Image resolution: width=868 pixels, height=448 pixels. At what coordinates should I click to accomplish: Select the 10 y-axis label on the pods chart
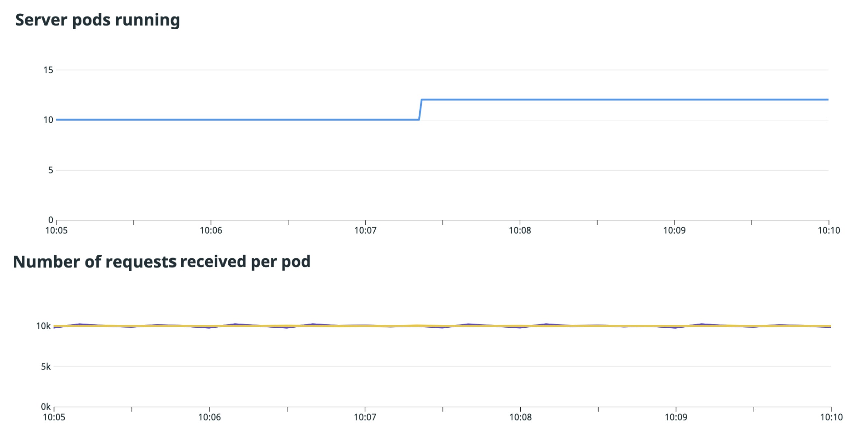48,120
